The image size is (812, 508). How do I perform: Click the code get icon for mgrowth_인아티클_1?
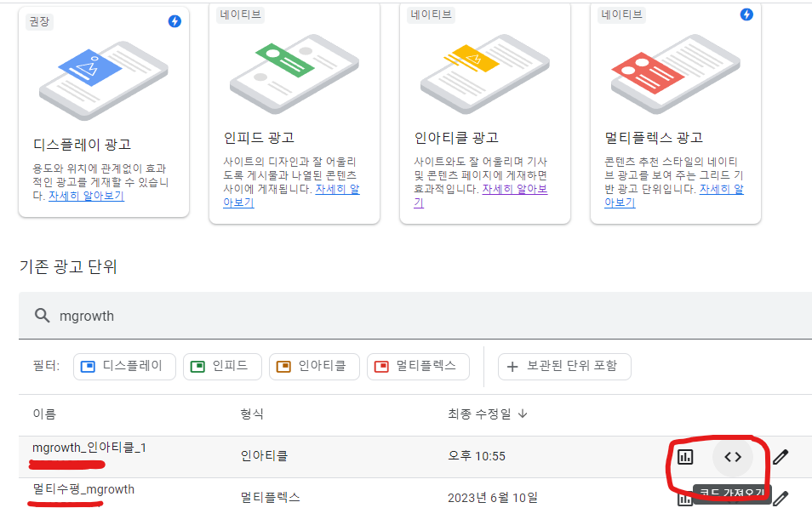[733, 456]
